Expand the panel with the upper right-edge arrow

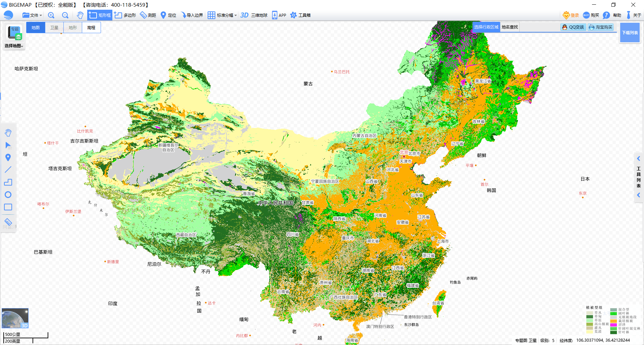[639, 158]
